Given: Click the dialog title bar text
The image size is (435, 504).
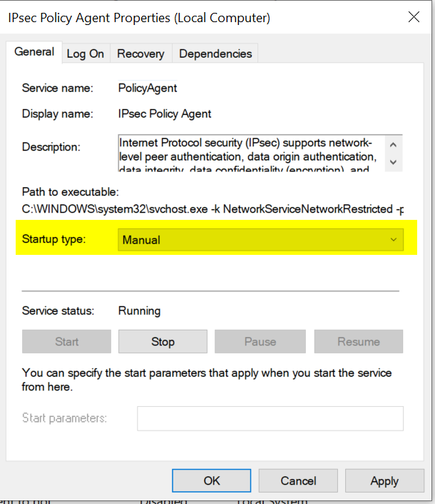Looking at the screenshot, I should (139, 17).
